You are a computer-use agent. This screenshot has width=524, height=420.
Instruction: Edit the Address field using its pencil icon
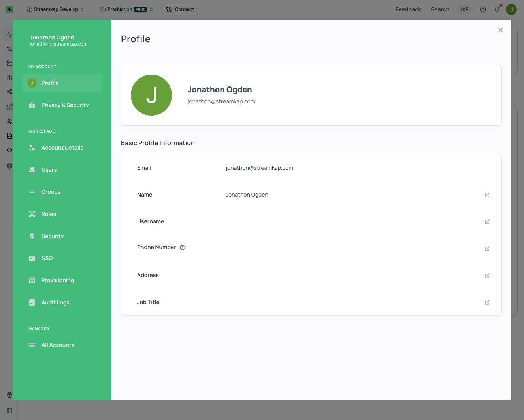point(487,275)
